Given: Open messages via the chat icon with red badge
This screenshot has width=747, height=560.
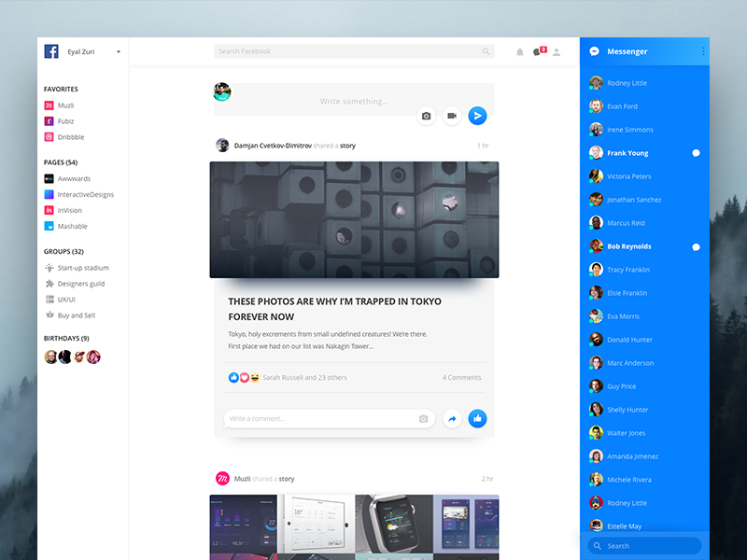Looking at the screenshot, I should point(539,52).
